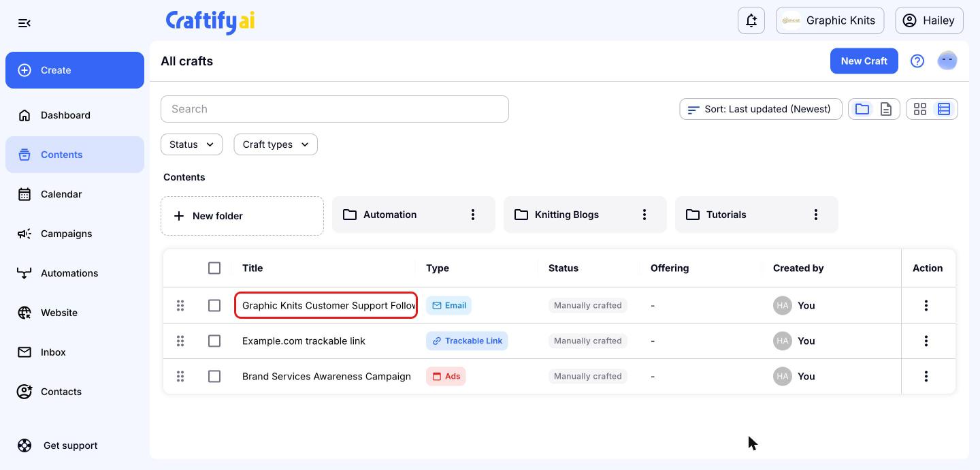Open notifications bell icon
This screenshot has width=980, height=470.
tap(751, 20)
